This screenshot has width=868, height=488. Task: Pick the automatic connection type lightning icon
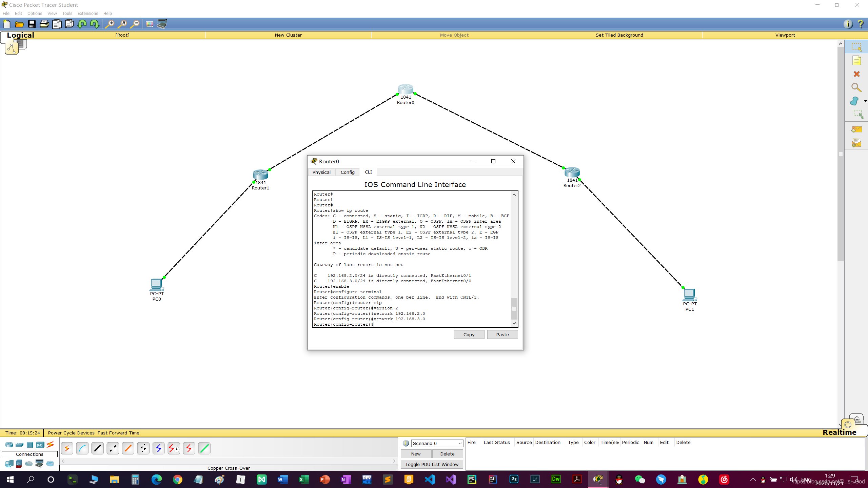67,448
